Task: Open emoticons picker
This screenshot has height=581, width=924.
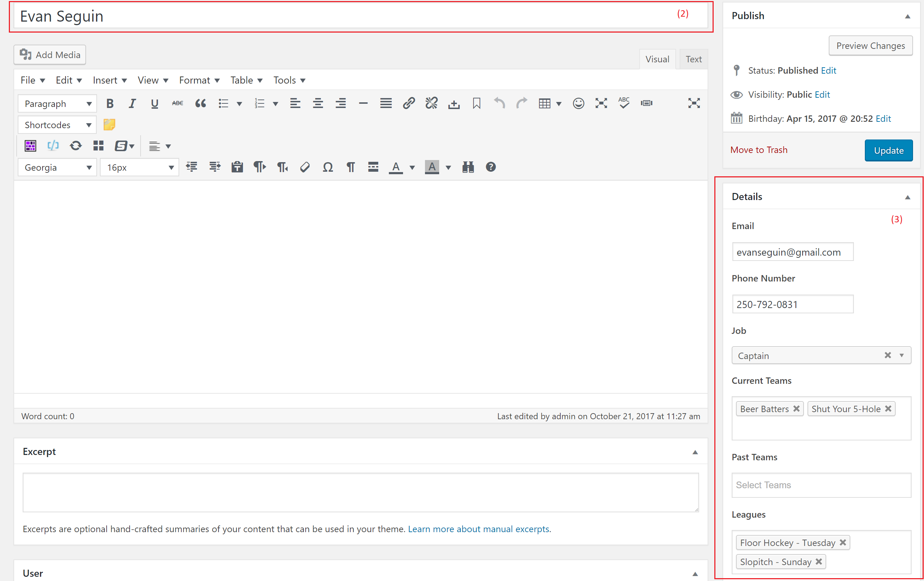Action: [x=578, y=103]
